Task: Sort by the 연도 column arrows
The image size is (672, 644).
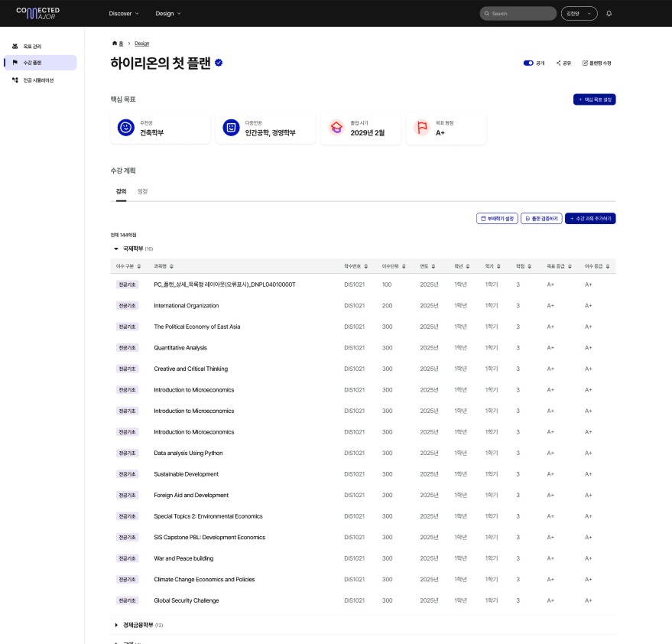Action: coord(433,266)
